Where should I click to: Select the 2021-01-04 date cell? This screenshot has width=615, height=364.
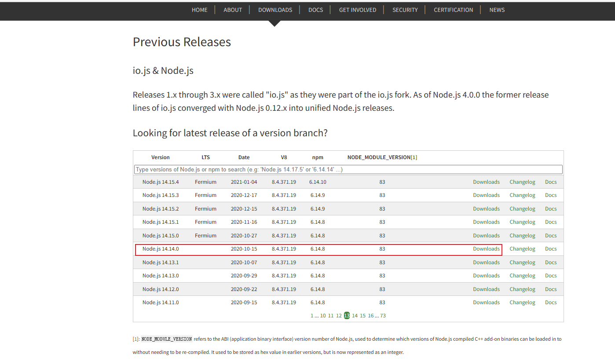click(244, 182)
